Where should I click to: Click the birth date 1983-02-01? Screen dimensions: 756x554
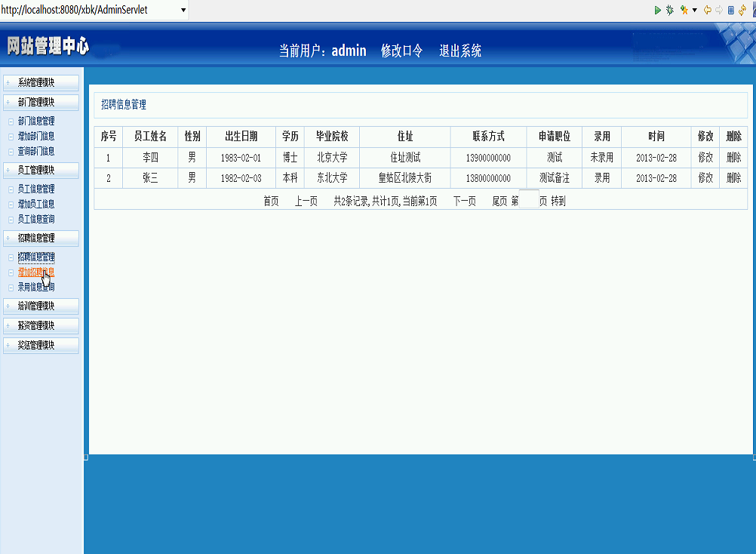coord(241,159)
